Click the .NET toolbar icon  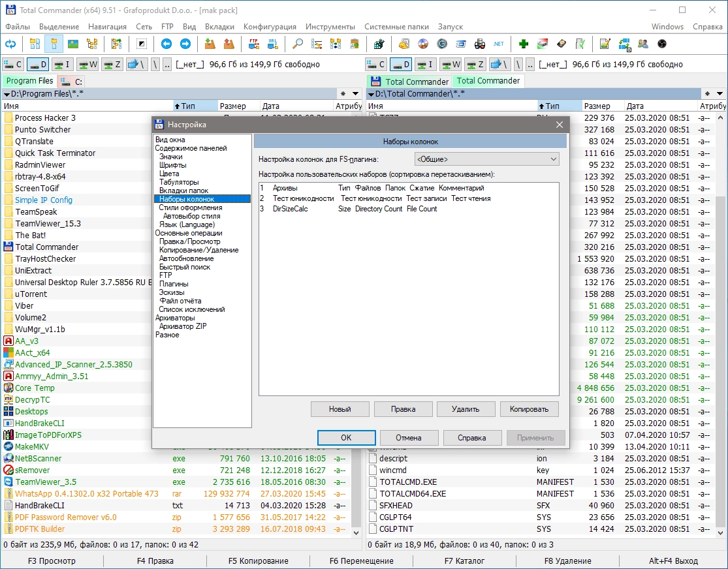[x=499, y=44]
